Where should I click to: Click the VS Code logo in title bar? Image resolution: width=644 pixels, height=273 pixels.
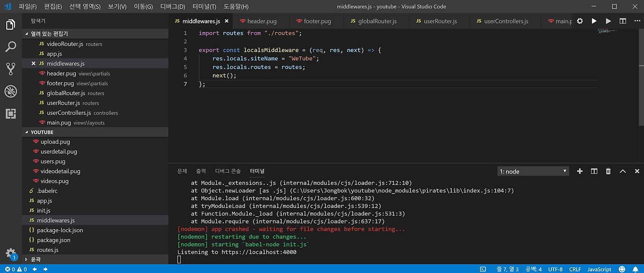(8, 7)
